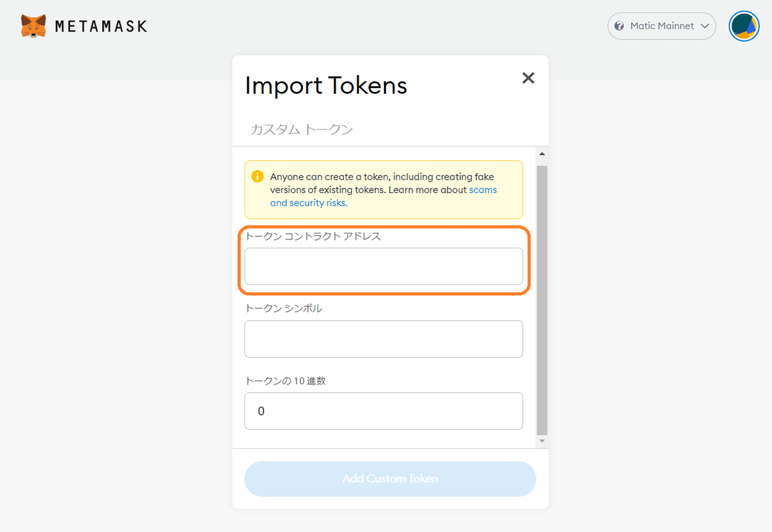Open the scams and security risks link
This screenshot has height=532, width=772.
click(383, 196)
